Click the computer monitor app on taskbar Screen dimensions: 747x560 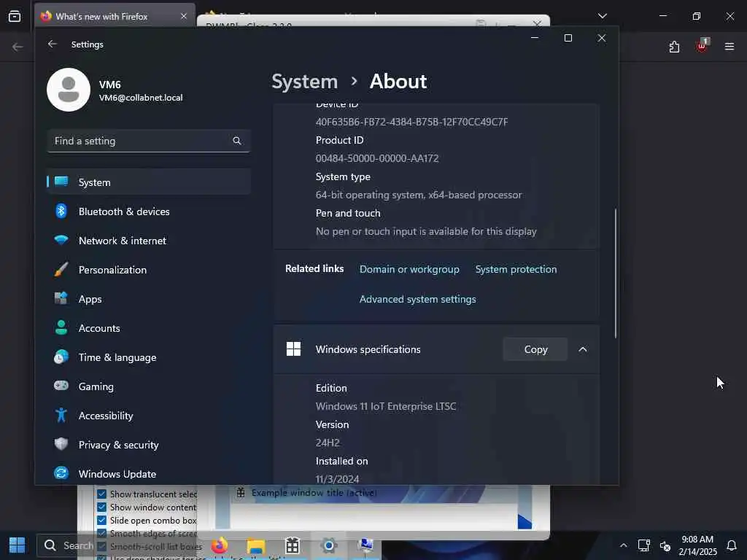[x=365, y=545]
